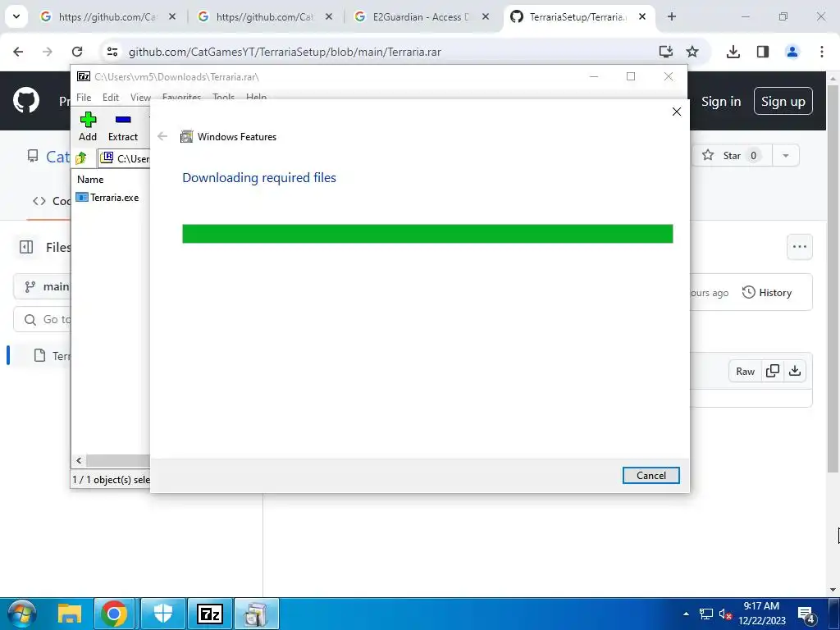Click the 7-Zip horizontal scrollbar left arrow

pos(79,461)
